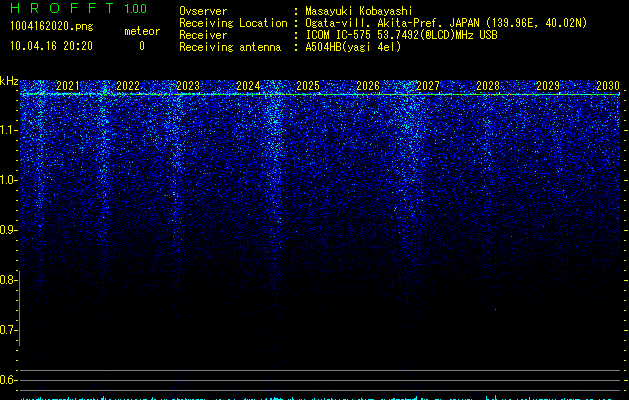This screenshot has height=400, width=629.
Task: Click the meteor label
Action: pos(142,31)
